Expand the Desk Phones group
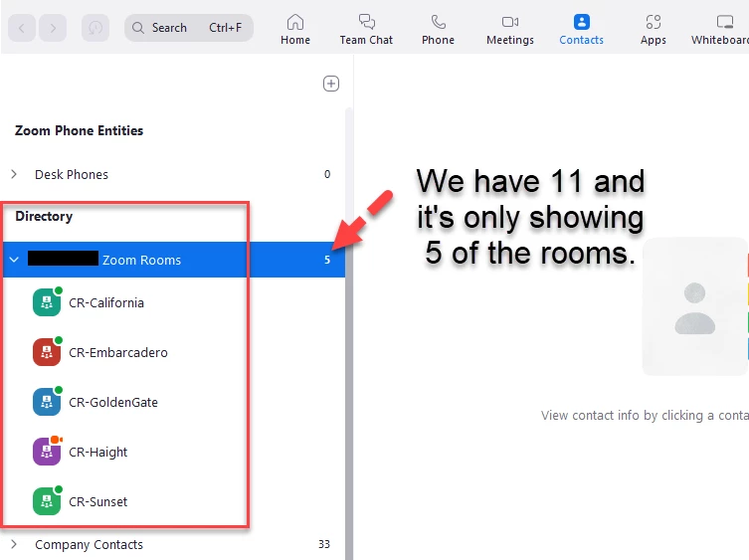 (14, 174)
